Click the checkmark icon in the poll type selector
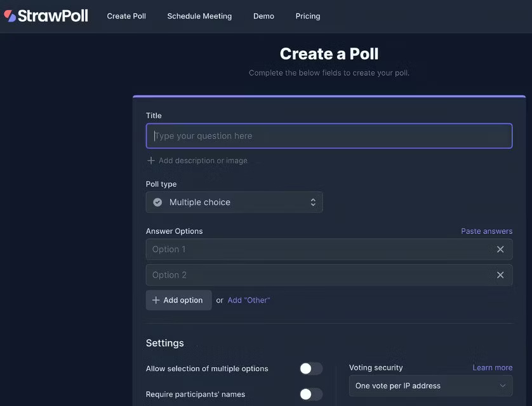Viewport: 532px width, 406px height. [157, 201]
